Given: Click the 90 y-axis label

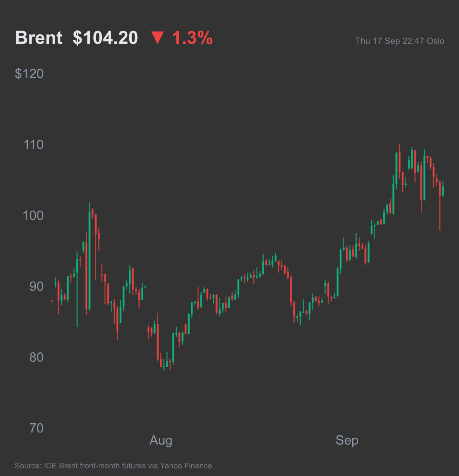Looking at the screenshot, I should click(36, 287).
